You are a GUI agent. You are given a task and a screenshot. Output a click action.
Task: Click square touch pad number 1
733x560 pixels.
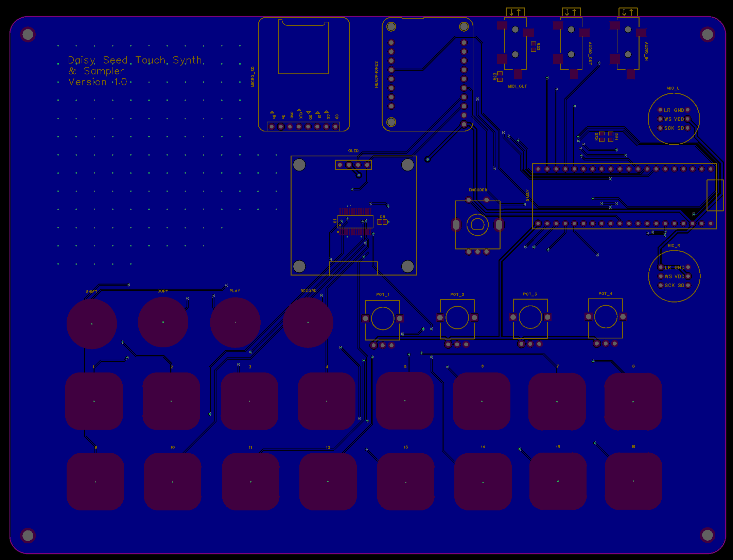tap(94, 401)
